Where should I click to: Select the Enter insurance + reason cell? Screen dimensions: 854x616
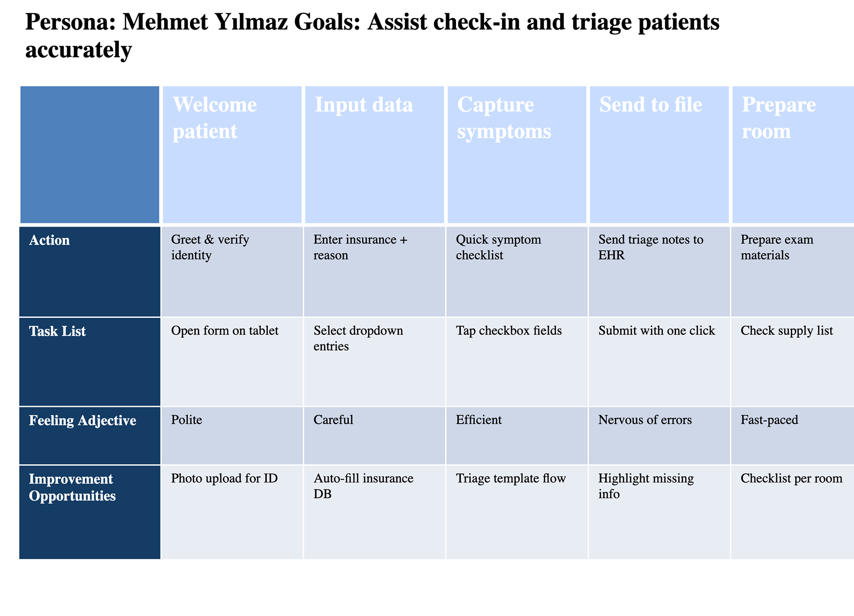pyautogui.click(x=375, y=272)
